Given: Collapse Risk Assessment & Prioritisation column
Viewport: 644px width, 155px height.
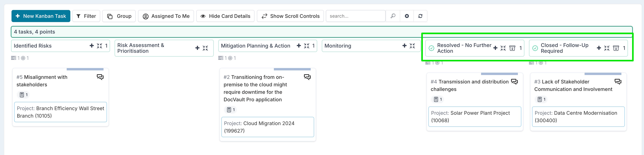Looking at the screenshot, I should pyautogui.click(x=205, y=48).
